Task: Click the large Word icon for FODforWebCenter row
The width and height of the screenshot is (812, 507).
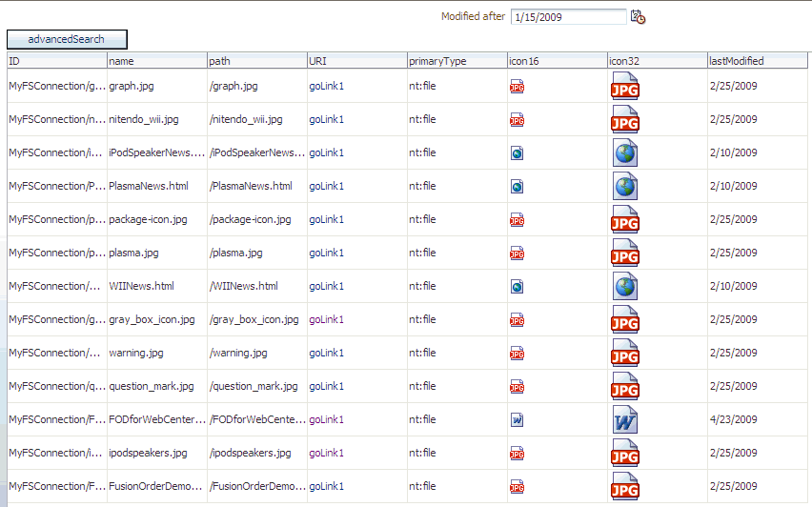Action: [x=625, y=419]
